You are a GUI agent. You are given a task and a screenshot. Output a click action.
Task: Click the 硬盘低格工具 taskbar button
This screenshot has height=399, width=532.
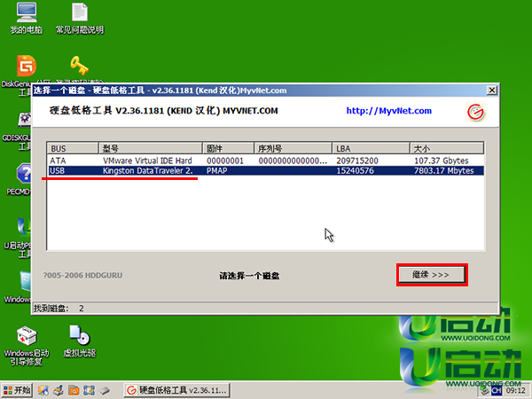click(x=176, y=390)
